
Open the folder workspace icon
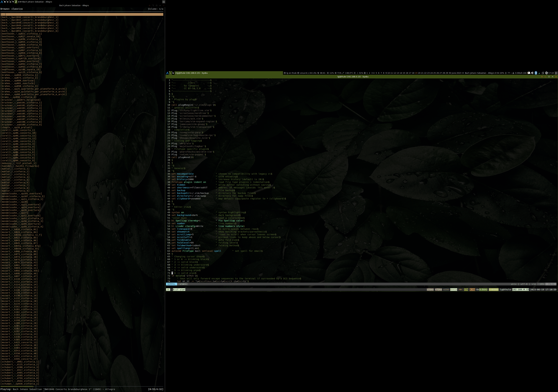[x=5, y=2]
